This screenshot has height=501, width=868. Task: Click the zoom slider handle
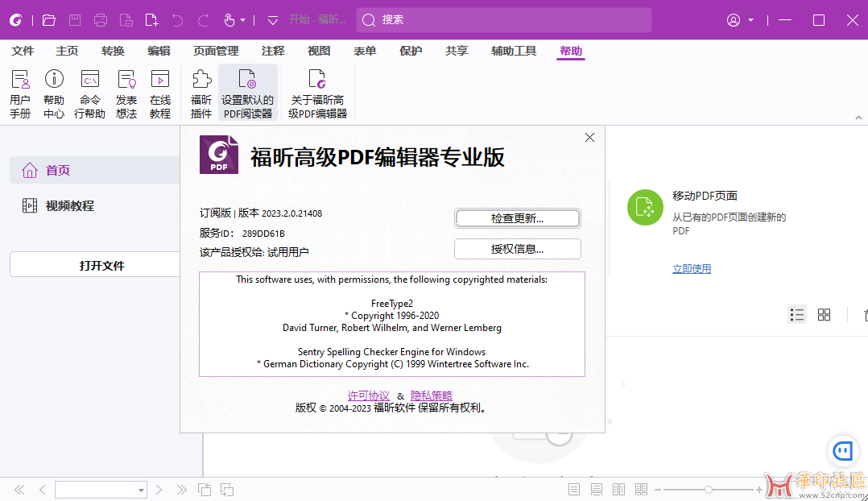(708, 490)
